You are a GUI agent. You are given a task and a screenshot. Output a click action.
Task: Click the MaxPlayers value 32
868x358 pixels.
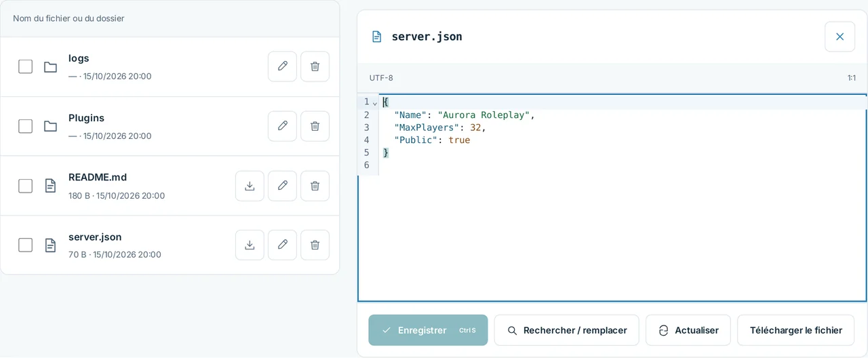click(x=475, y=127)
